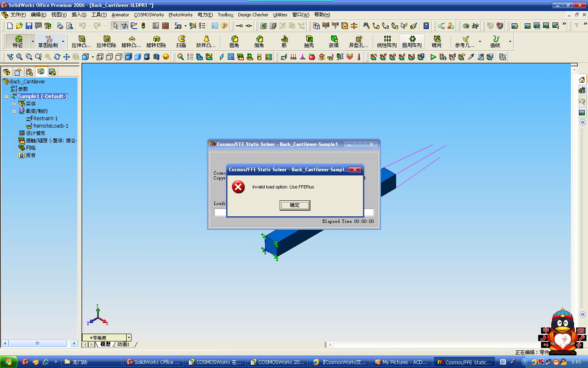Click the 倒角 chamfer tool

point(259,41)
